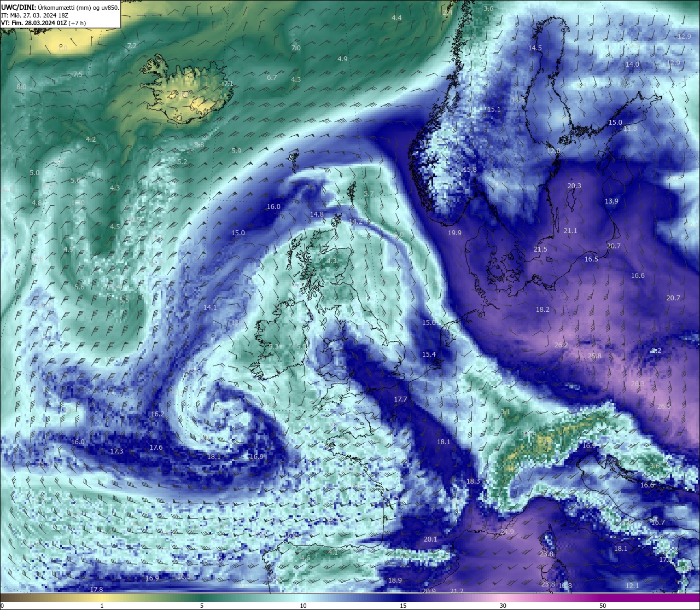The image size is (700, 610).
Task: Click the 30 mark on the colour scale
Action: (503, 606)
